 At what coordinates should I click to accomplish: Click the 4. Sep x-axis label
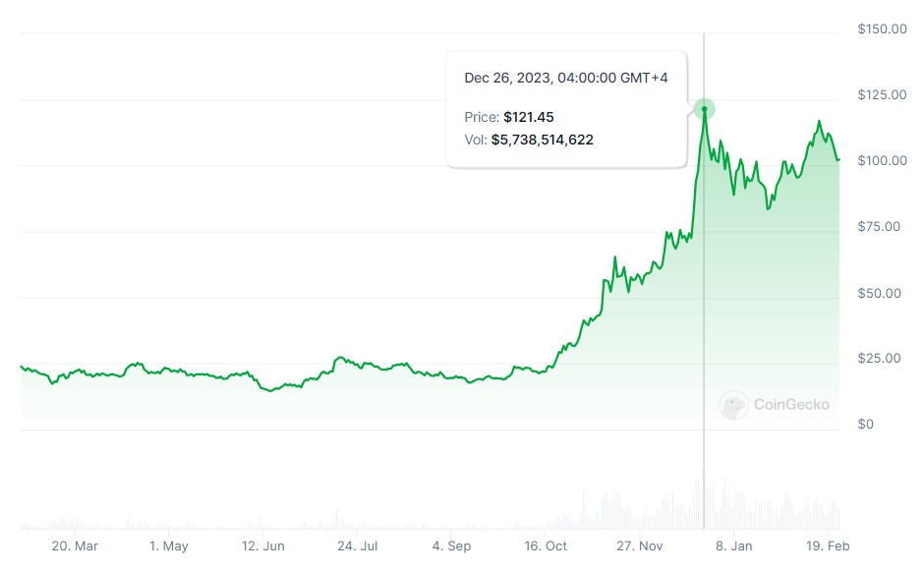tap(451, 546)
